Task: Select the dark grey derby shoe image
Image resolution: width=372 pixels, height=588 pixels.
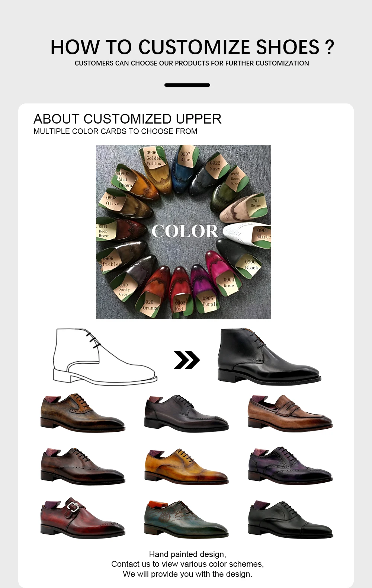Action: (186, 414)
